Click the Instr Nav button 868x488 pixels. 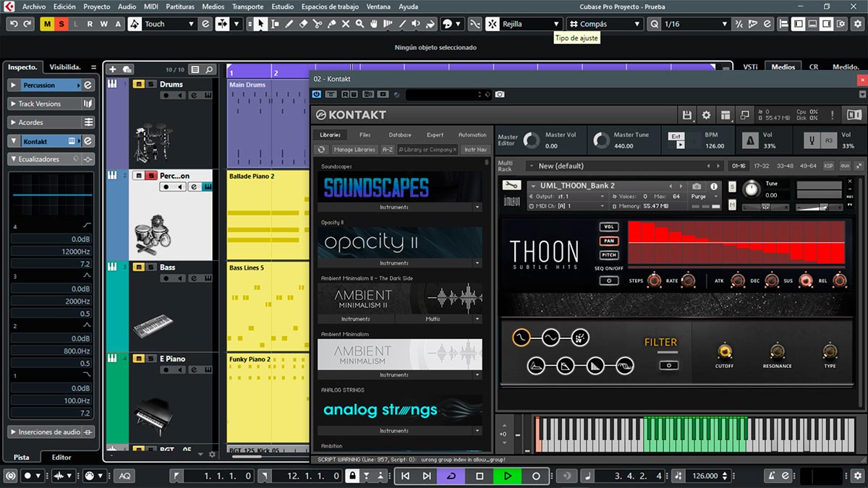(475, 150)
